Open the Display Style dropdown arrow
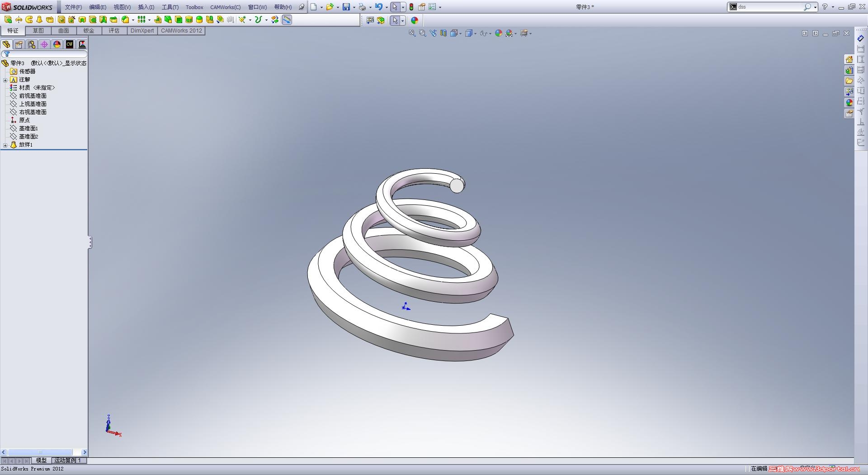This screenshot has height=475, width=868. pyautogui.click(x=475, y=33)
